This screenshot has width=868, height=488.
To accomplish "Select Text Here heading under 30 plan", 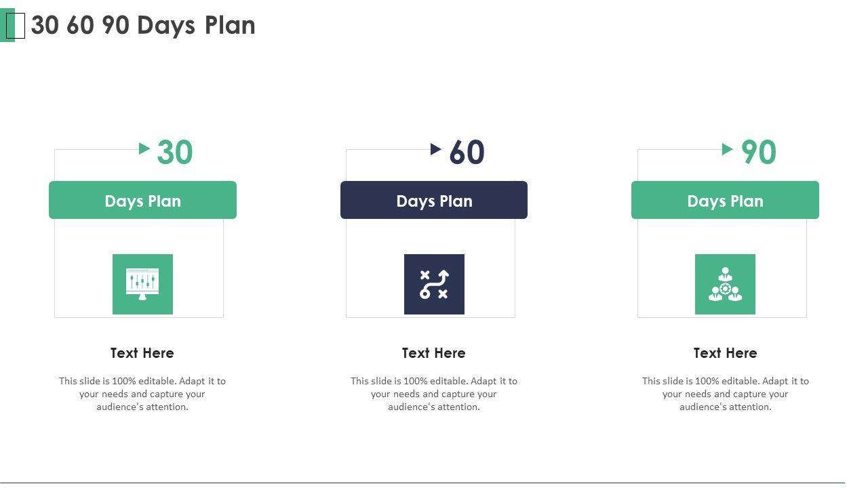I will pos(142,353).
